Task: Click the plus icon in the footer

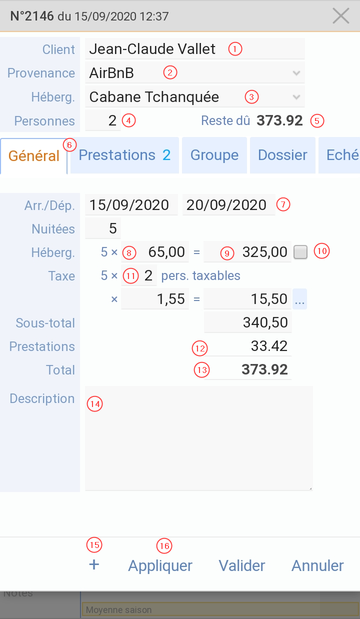Action: pos(94,565)
